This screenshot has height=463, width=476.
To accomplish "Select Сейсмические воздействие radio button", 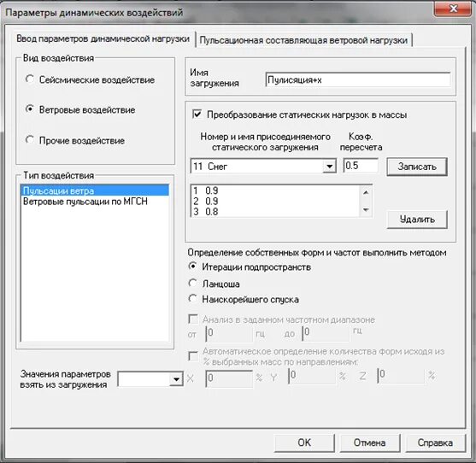I will coord(30,79).
